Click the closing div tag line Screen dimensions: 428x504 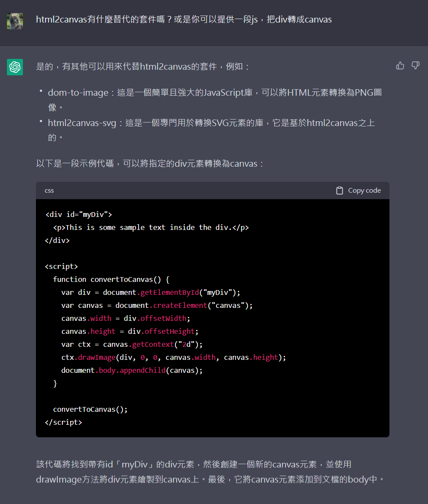tap(57, 240)
